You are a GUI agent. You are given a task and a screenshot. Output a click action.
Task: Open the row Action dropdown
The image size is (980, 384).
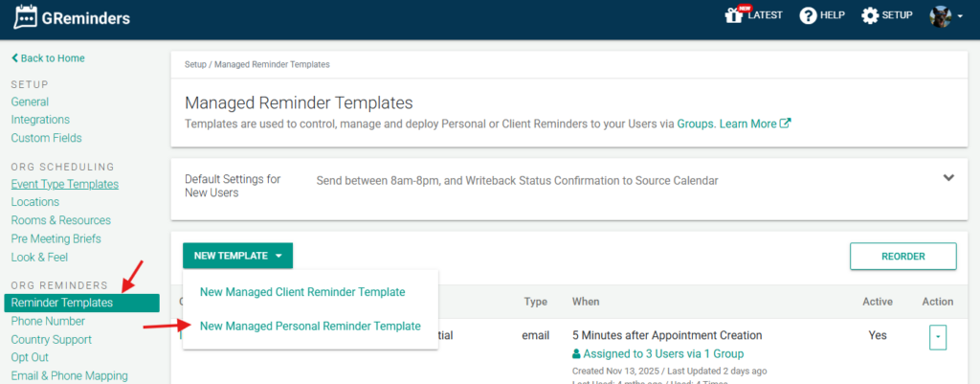click(x=937, y=337)
